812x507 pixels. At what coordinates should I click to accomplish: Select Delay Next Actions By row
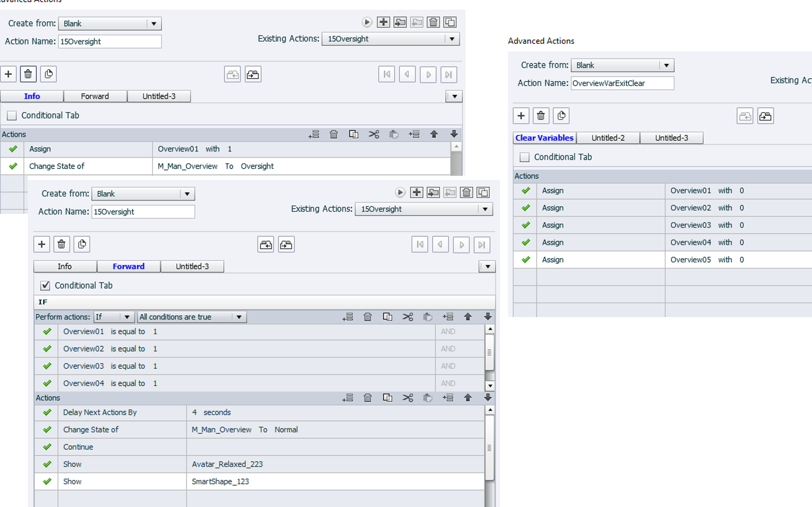(260, 412)
